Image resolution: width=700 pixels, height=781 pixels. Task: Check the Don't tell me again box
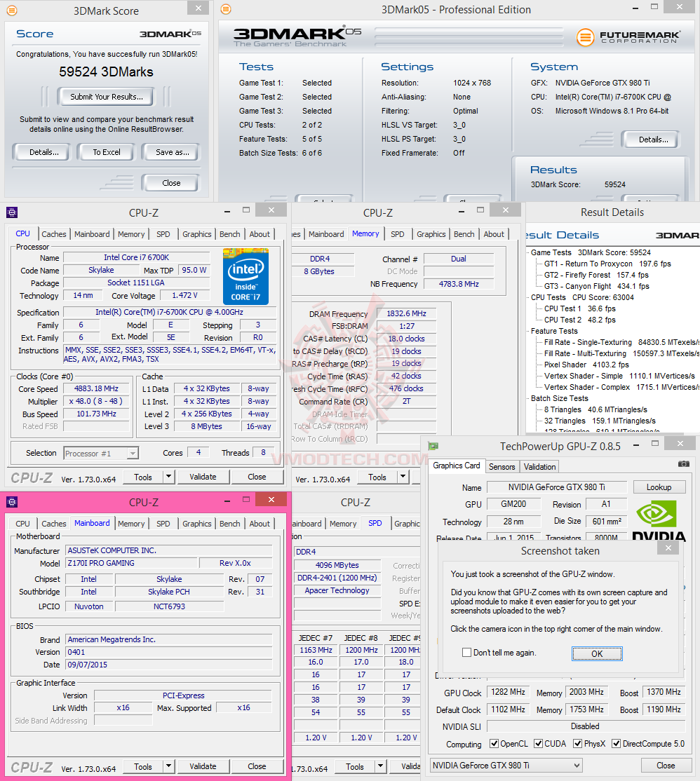(467, 653)
